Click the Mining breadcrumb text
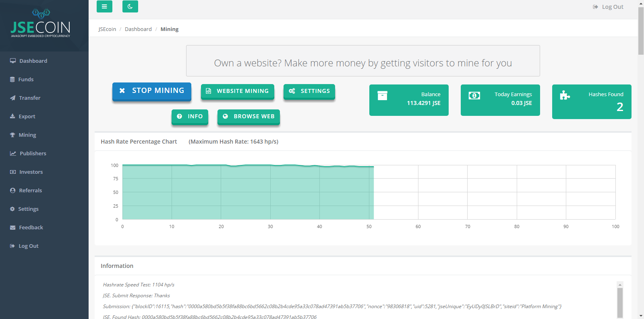 coord(170,29)
